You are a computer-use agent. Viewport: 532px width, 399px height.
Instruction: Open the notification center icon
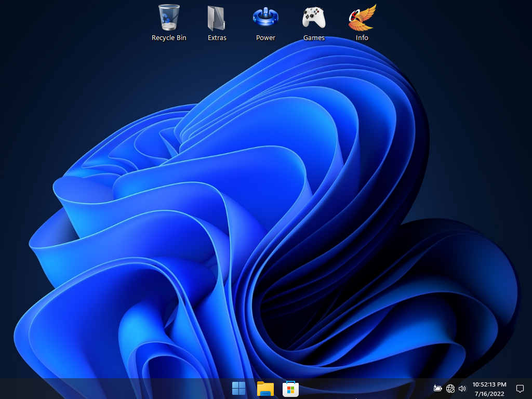pos(520,389)
